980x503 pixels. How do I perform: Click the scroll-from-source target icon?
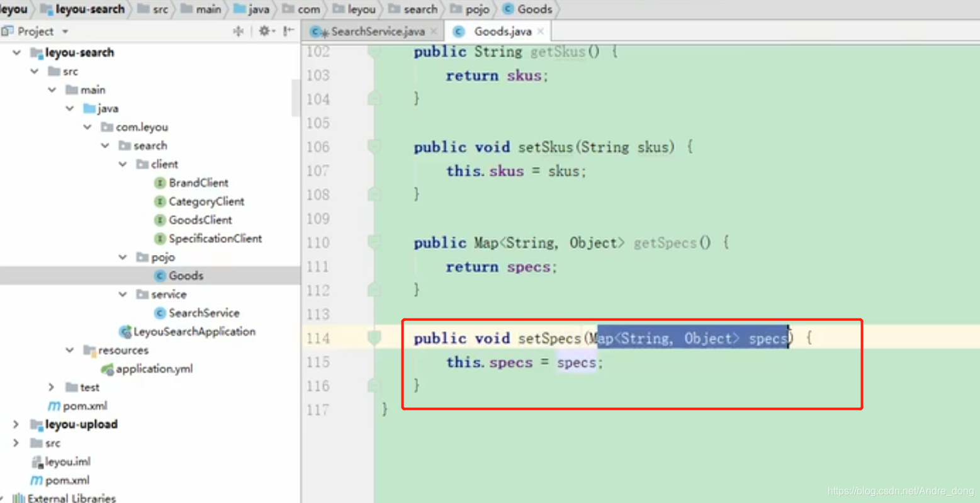point(239,31)
